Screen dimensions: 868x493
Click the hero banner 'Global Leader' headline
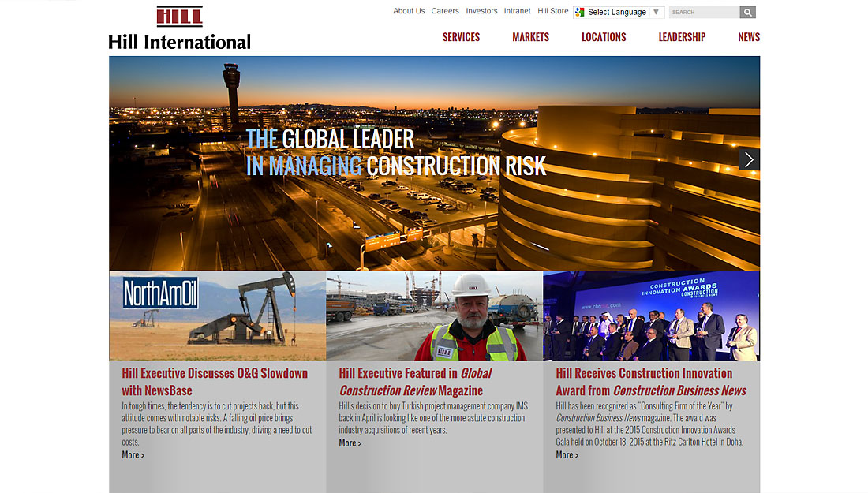[x=396, y=153]
